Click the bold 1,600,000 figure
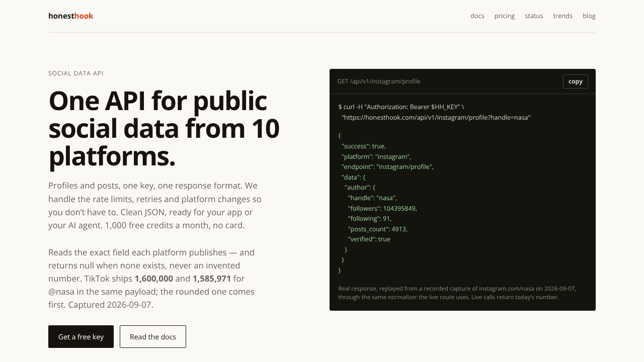The image size is (644, 362). click(154, 279)
